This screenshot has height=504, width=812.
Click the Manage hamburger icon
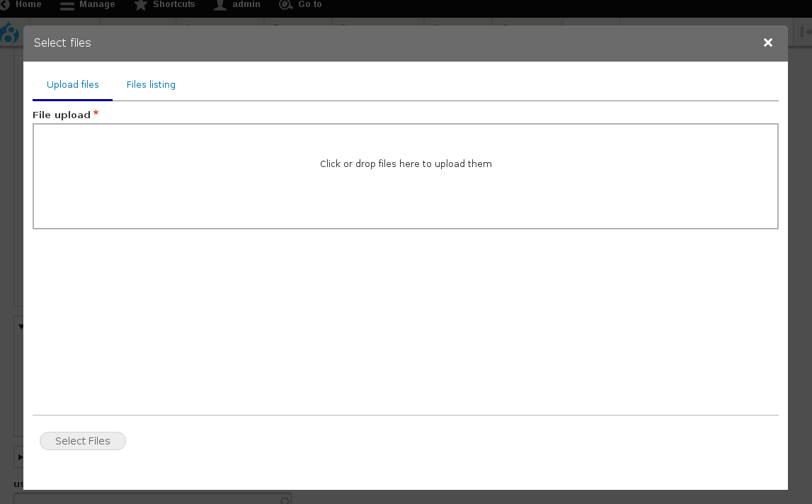(67, 6)
